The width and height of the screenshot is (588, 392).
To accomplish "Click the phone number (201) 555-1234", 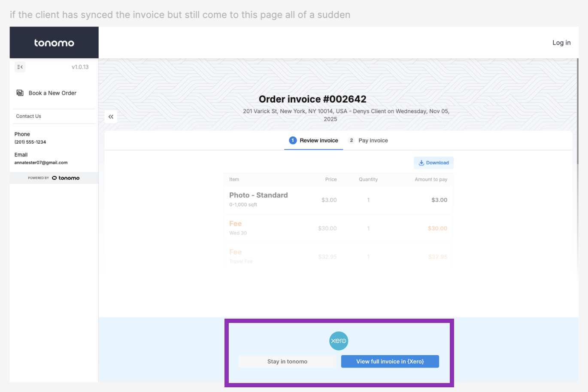I will coord(30,142).
